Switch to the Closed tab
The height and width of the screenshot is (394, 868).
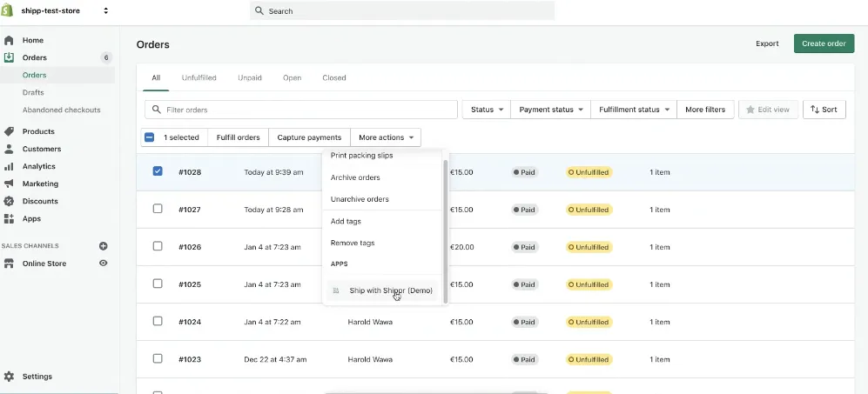(x=334, y=78)
